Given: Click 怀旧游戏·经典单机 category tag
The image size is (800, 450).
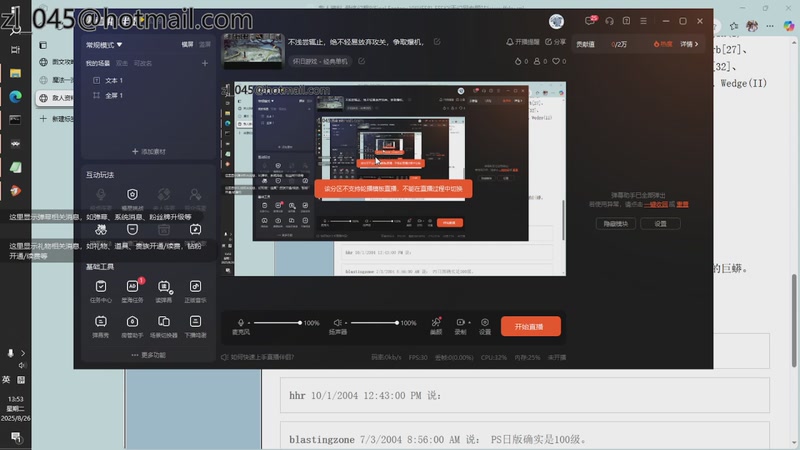Looking at the screenshot, I should [x=320, y=61].
